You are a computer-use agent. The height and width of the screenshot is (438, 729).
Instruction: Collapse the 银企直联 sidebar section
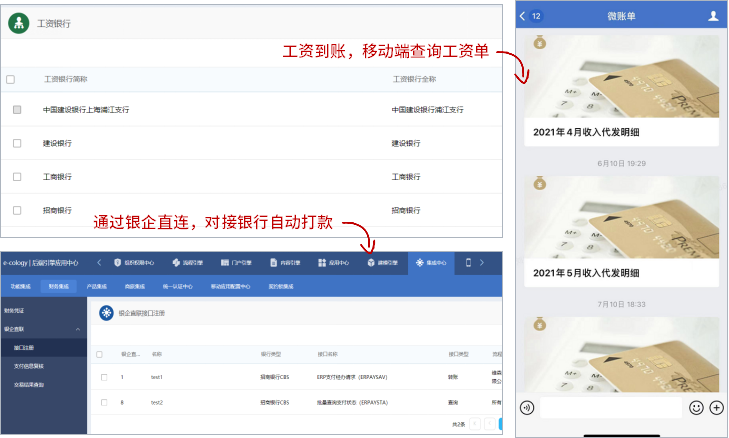(x=78, y=328)
